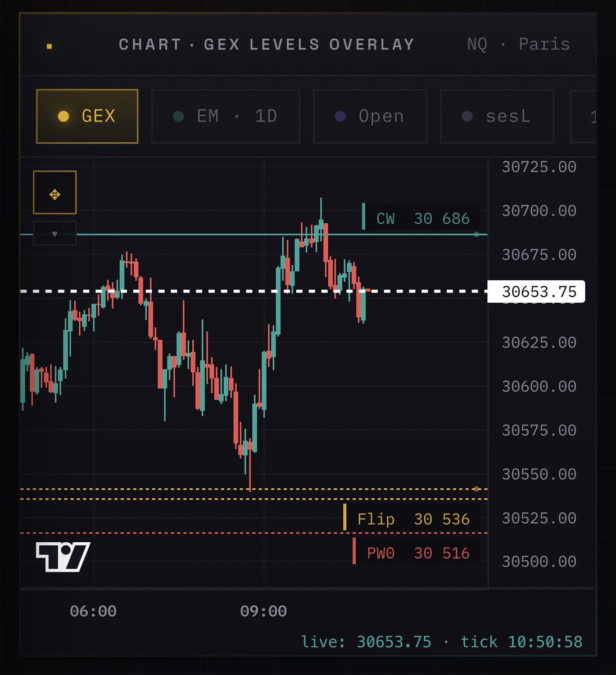Image resolution: width=616 pixels, height=675 pixels.
Task: Click the NQ · Paris symbol label
Action: [x=518, y=44]
